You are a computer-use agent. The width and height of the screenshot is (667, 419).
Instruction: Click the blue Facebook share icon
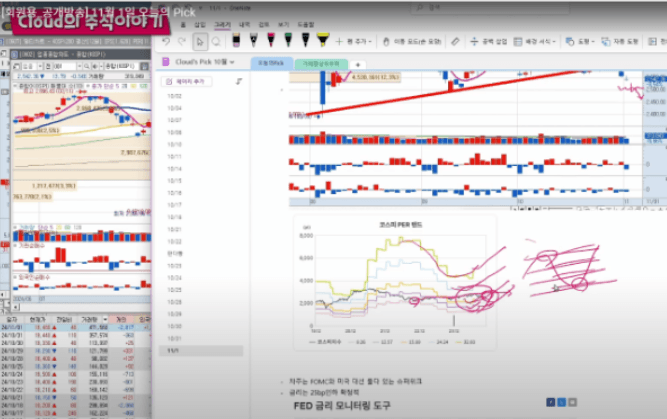(550, 402)
